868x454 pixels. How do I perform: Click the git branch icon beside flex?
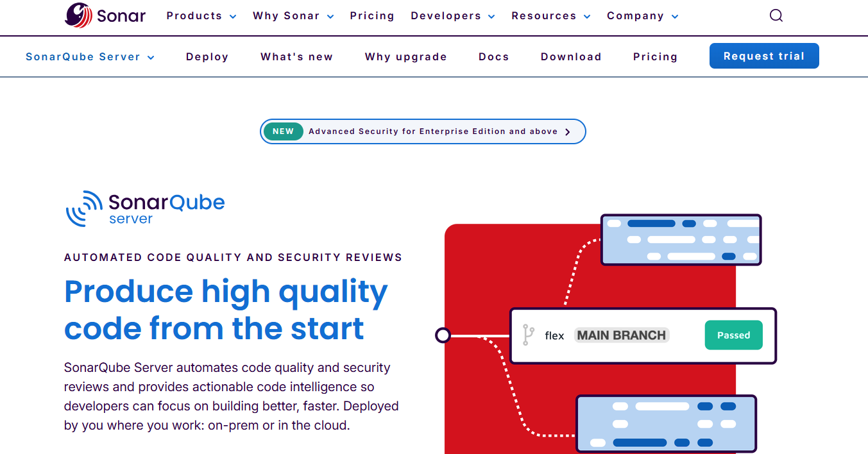click(529, 335)
